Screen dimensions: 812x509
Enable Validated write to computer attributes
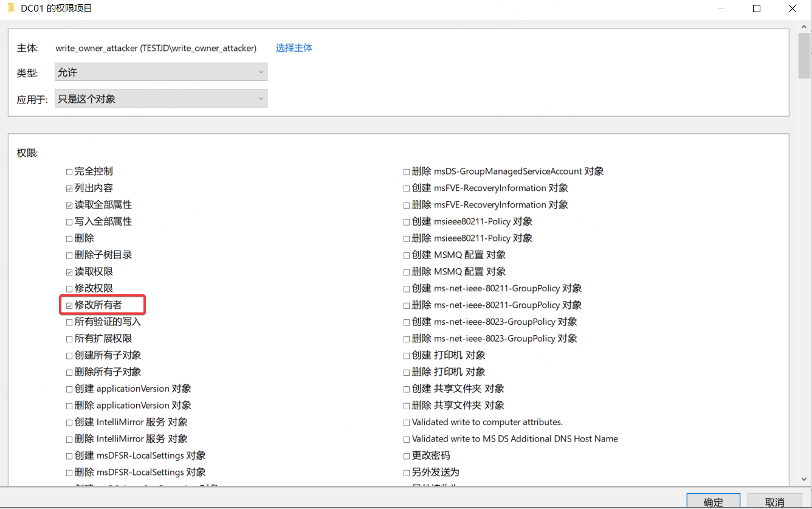pos(407,423)
